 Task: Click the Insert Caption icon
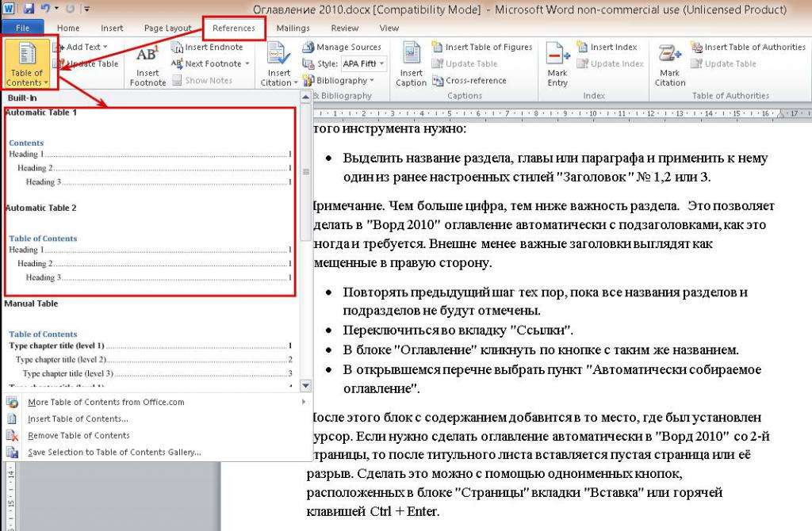(412, 53)
